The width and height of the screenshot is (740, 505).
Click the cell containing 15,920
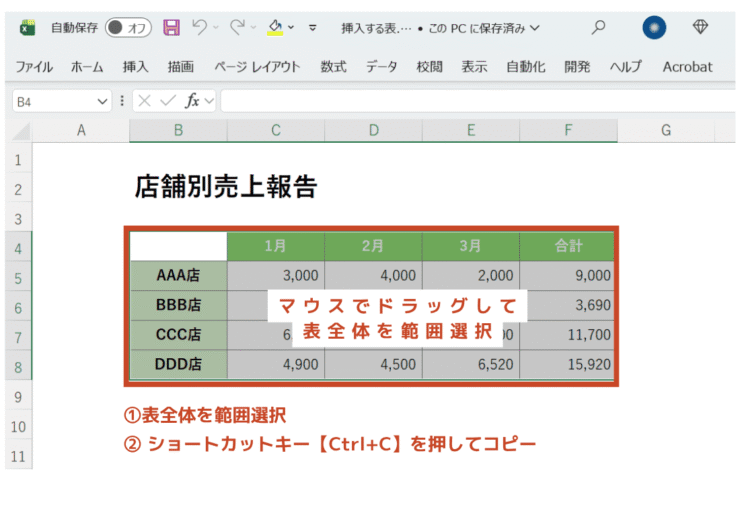click(x=568, y=364)
